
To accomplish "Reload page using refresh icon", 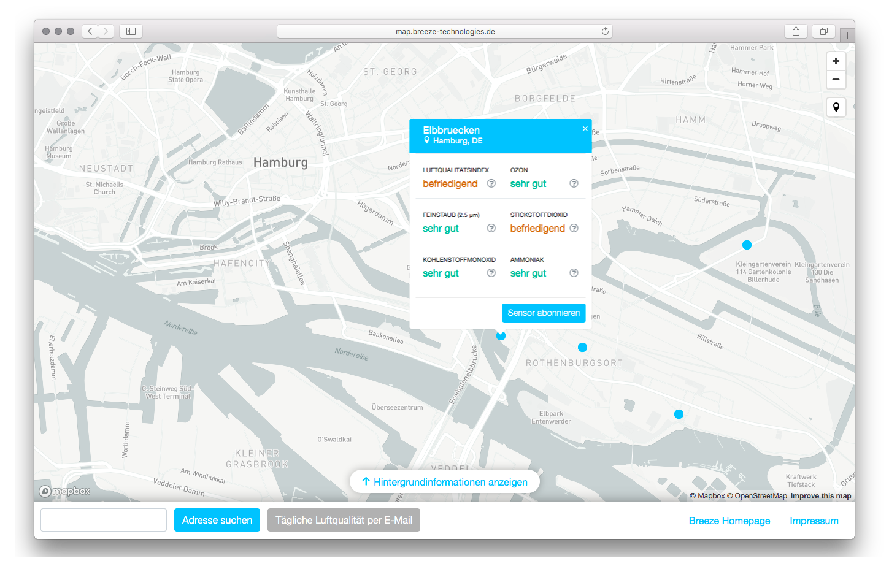I will coord(605,31).
